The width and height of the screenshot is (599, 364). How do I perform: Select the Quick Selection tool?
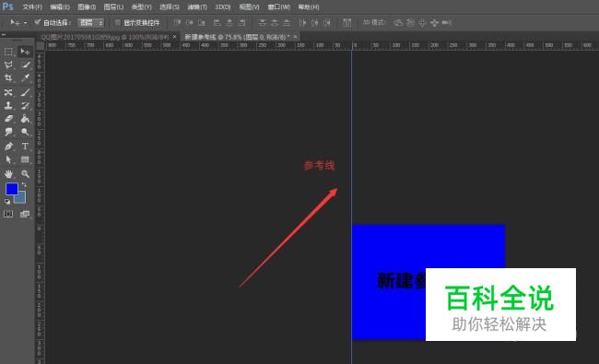25,65
